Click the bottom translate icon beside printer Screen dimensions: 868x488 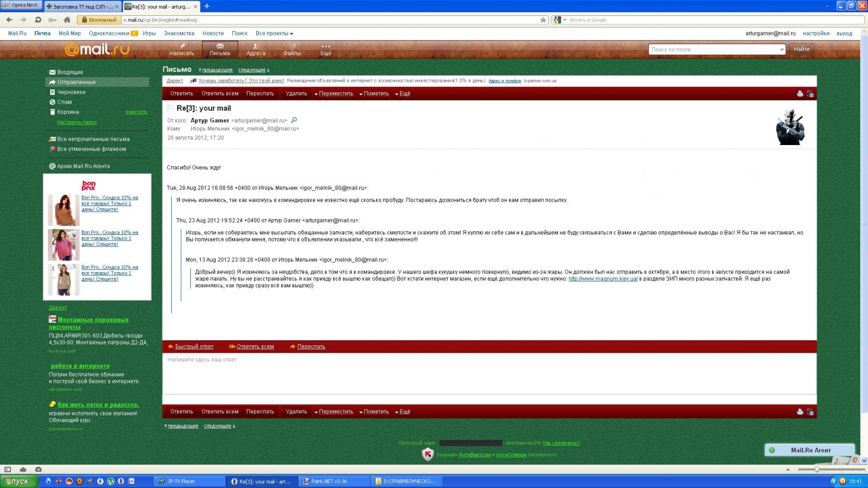coord(810,412)
